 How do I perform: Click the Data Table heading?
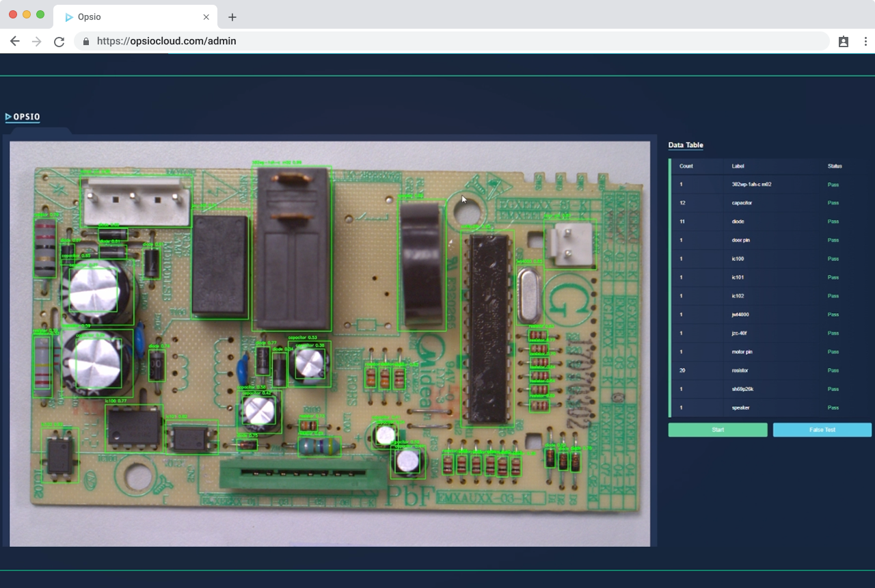pos(686,144)
